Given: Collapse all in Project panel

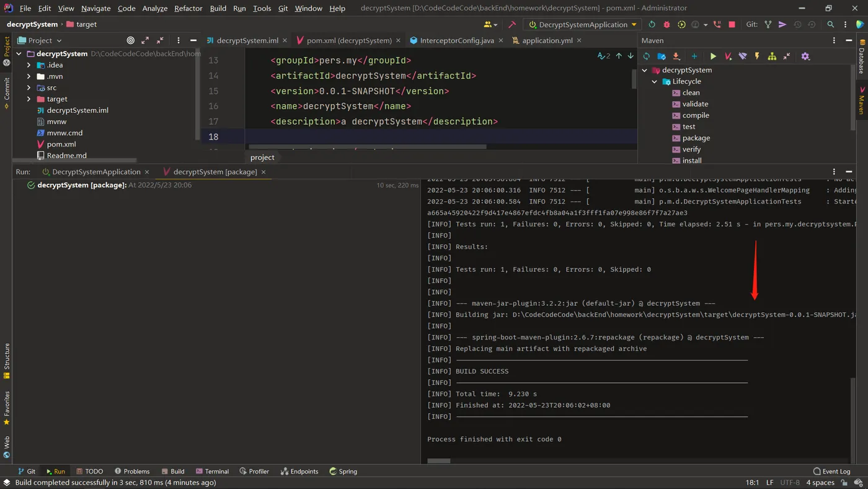Looking at the screenshot, I should 160,40.
